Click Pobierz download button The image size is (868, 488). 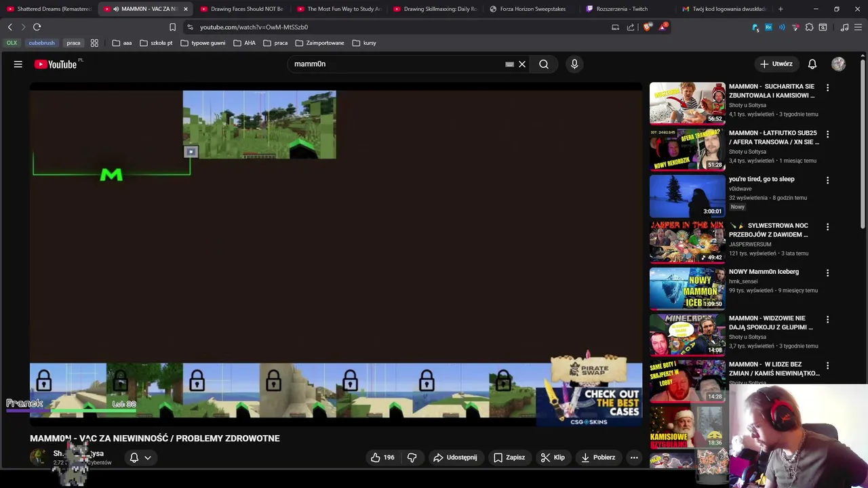coord(598,457)
